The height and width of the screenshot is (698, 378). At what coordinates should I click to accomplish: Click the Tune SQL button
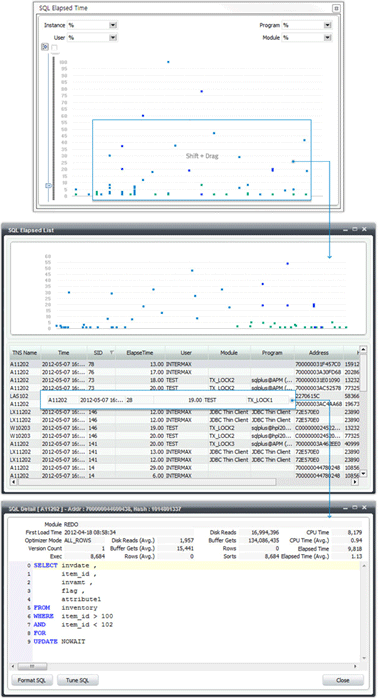tap(77, 680)
